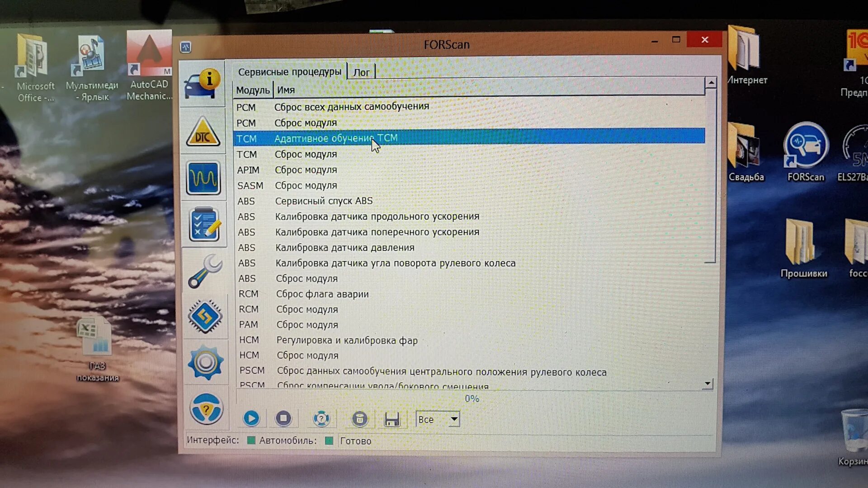Select the ГАЗ показания Excel file

[x=97, y=350]
